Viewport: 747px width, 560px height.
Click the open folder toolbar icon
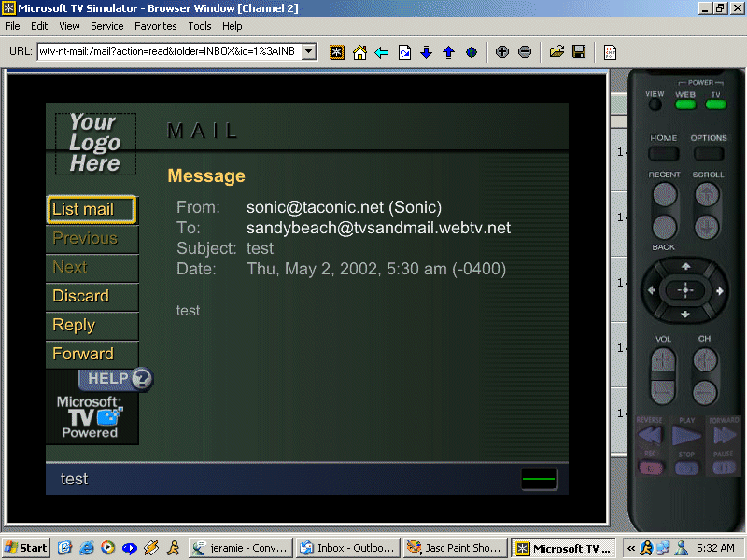[x=557, y=52]
